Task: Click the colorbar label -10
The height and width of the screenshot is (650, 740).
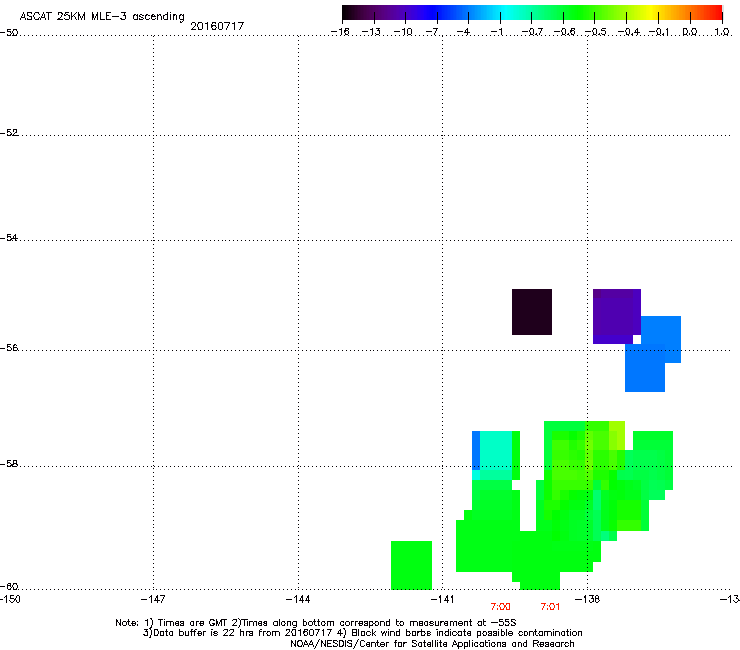Action: tap(403, 32)
